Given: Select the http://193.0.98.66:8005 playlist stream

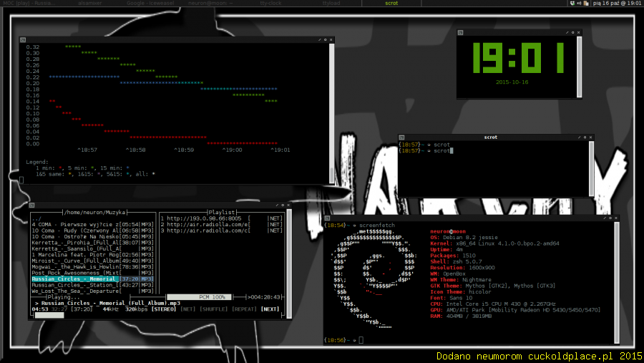Looking at the screenshot, I should pyautogui.click(x=208, y=218).
